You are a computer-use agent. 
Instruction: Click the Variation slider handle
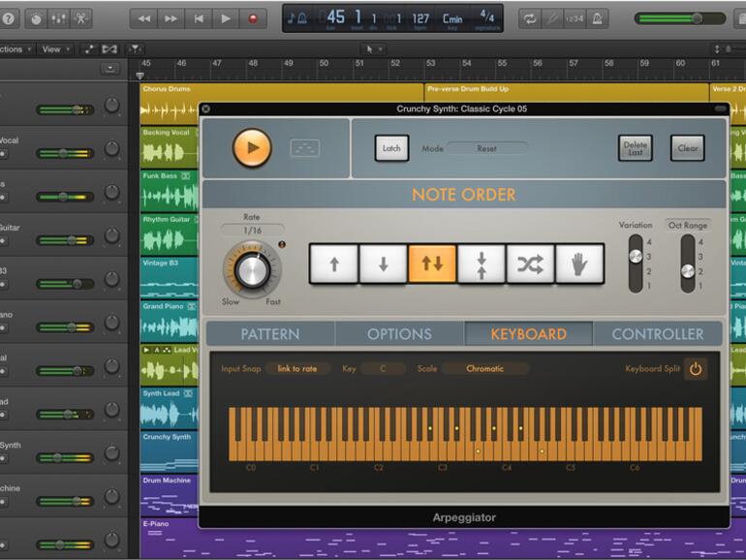point(636,256)
